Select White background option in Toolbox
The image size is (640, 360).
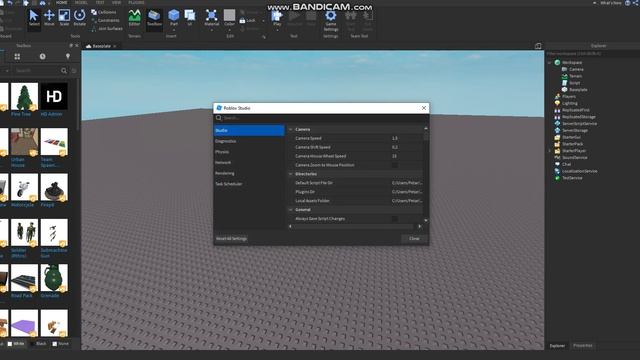pyautogui.click(x=16, y=344)
